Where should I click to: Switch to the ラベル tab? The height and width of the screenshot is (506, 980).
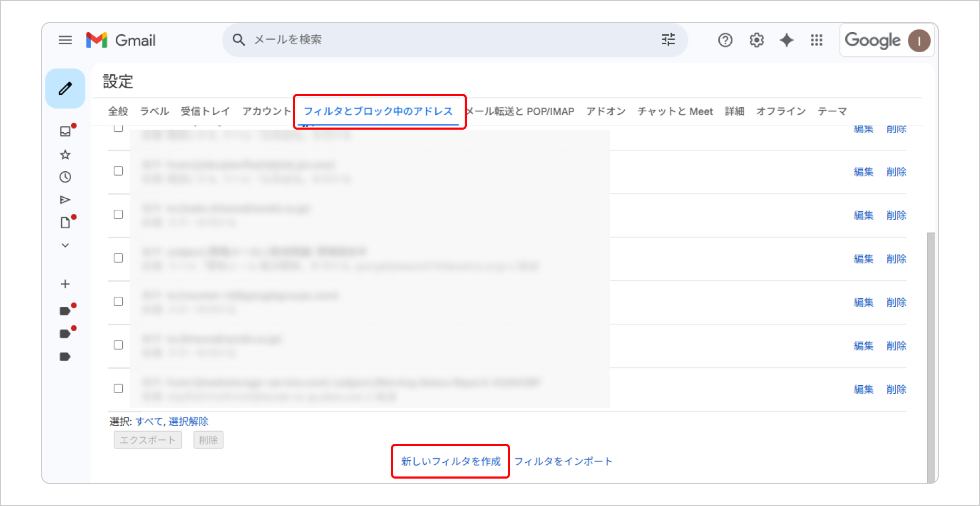click(154, 111)
